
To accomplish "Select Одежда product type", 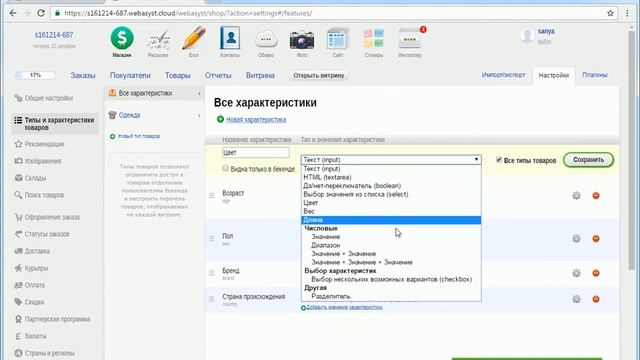I will 129,115.
